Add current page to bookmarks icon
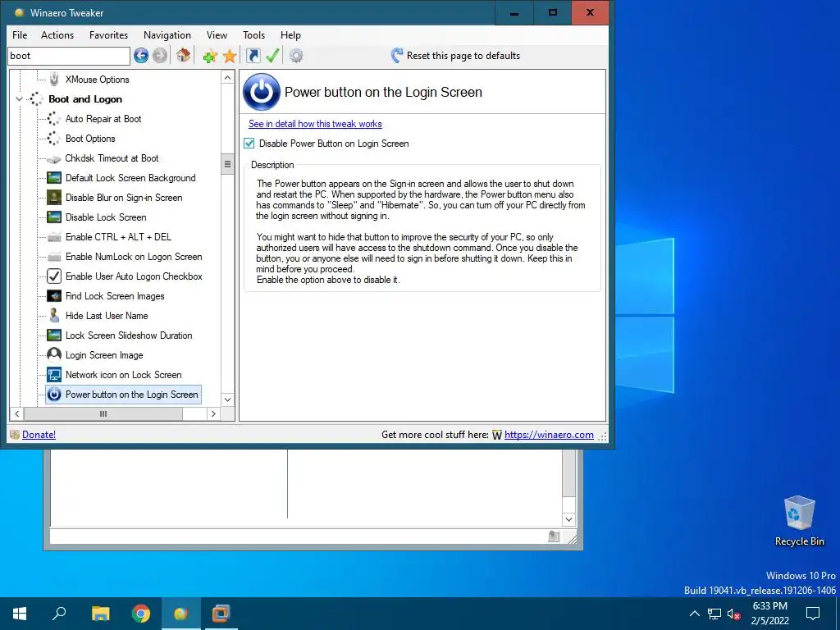Screen dimensions: 840x630 coord(210,55)
